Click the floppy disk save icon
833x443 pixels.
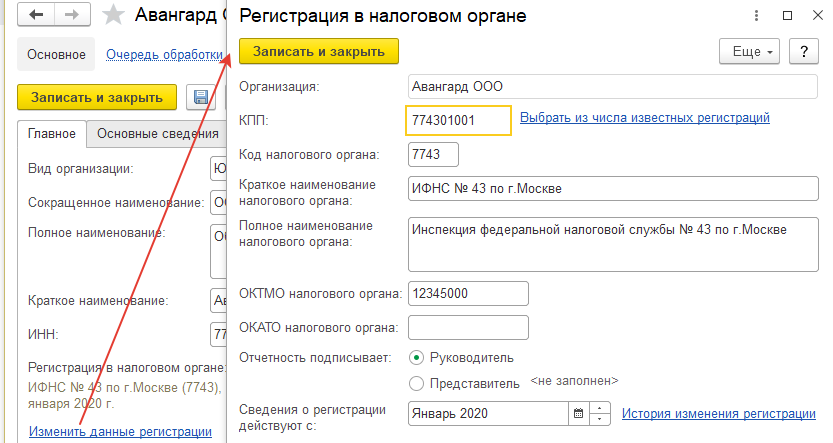201,97
